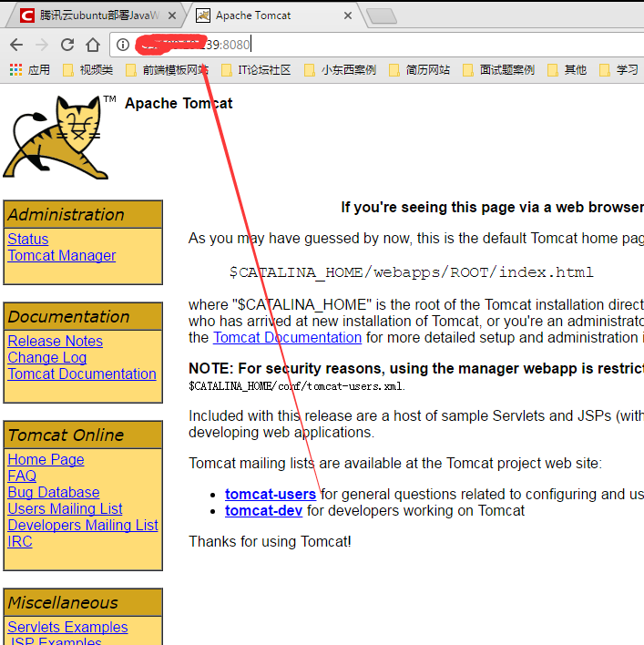Open the 小东西案例 bookmark folder
This screenshot has width=644, height=645.
point(340,70)
